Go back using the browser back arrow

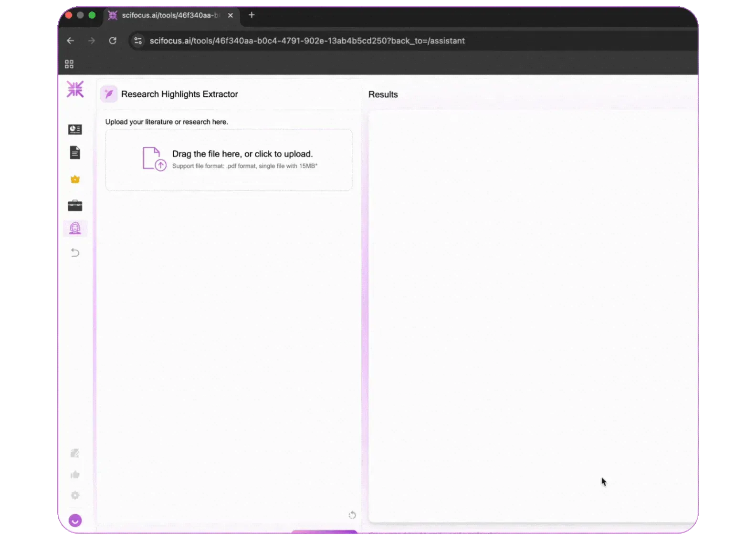tap(71, 41)
